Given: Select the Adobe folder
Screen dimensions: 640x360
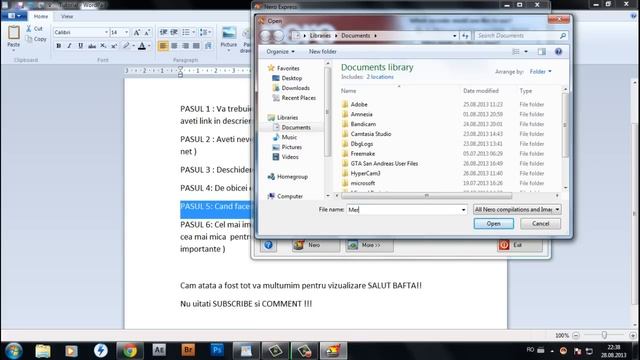Looking at the screenshot, I should pyautogui.click(x=359, y=104).
